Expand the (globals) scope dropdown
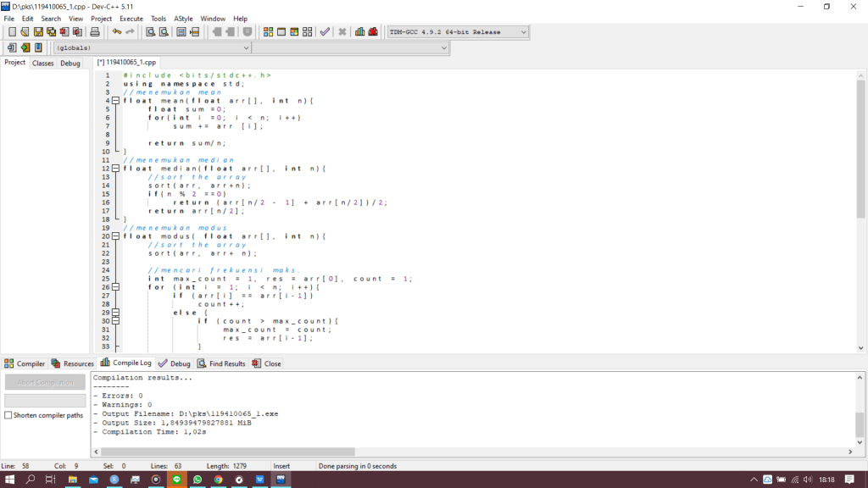The height and width of the screenshot is (488, 868). pos(245,47)
